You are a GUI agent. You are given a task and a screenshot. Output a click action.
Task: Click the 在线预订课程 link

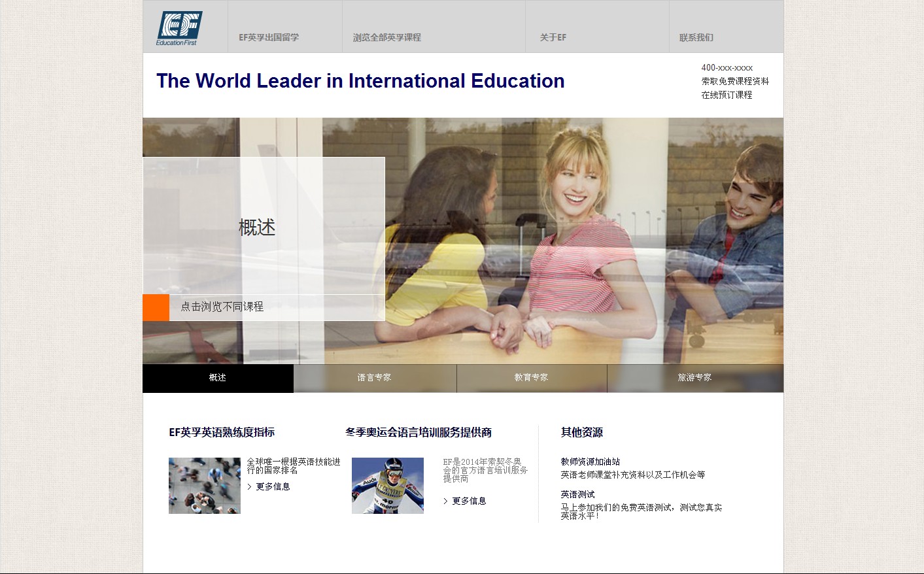pyautogui.click(x=727, y=95)
